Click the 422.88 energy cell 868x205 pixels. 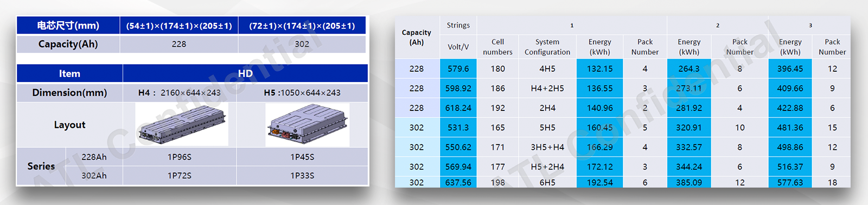click(790, 108)
